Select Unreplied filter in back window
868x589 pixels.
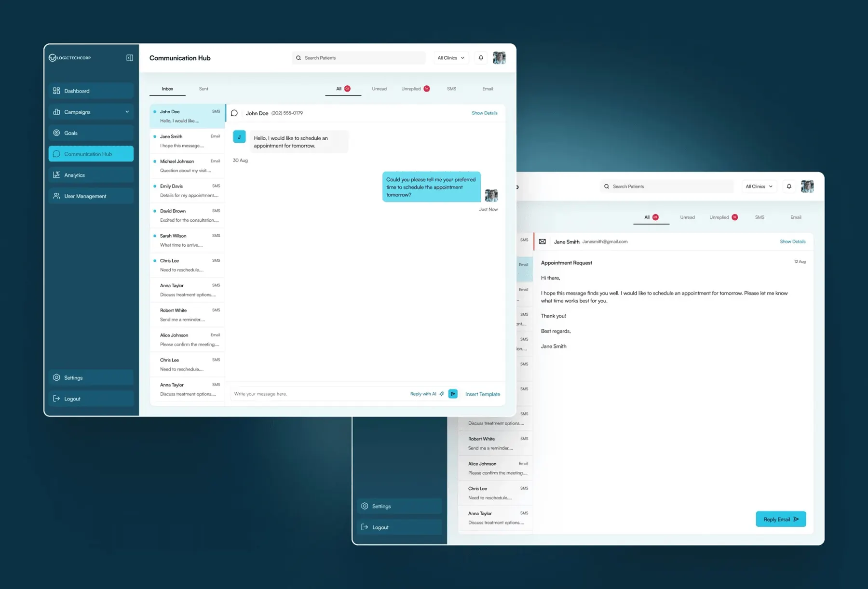click(x=723, y=217)
